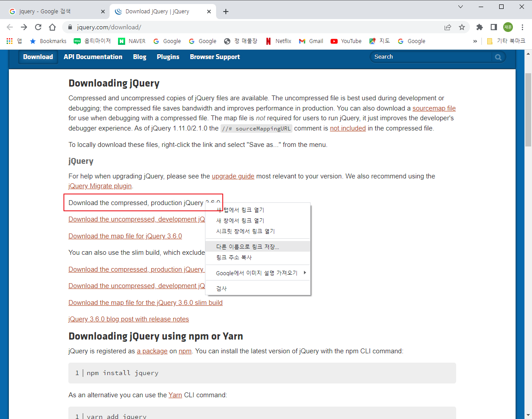Open the Gmail bookmark
This screenshot has height=419, width=532.
pyautogui.click(x=311, y=41)
